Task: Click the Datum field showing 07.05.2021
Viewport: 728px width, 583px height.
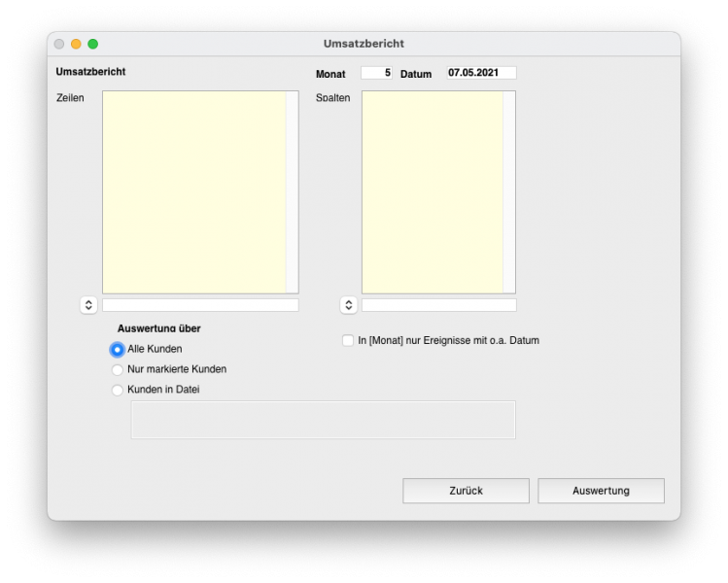Action: pyautogui.click(x=481, y=73)
